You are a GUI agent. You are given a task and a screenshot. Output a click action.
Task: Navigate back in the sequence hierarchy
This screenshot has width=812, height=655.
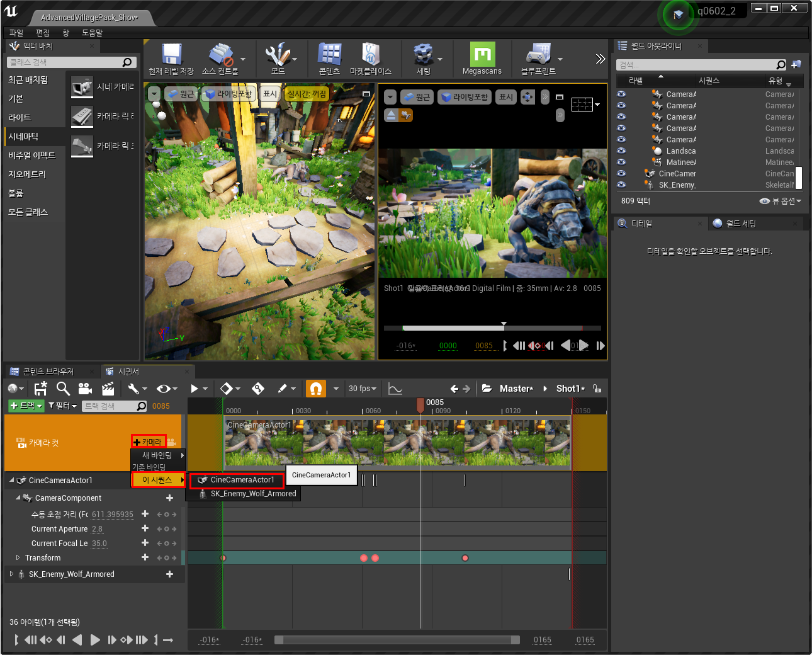(454, 389)
